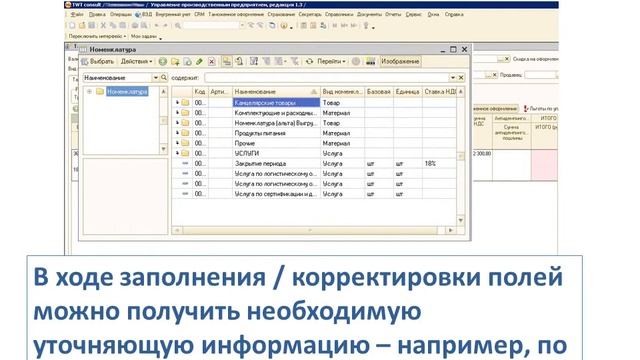This screenshot has height=360, width=640.
Task: Click the Help question mark icon
Action: click(284, 25)
